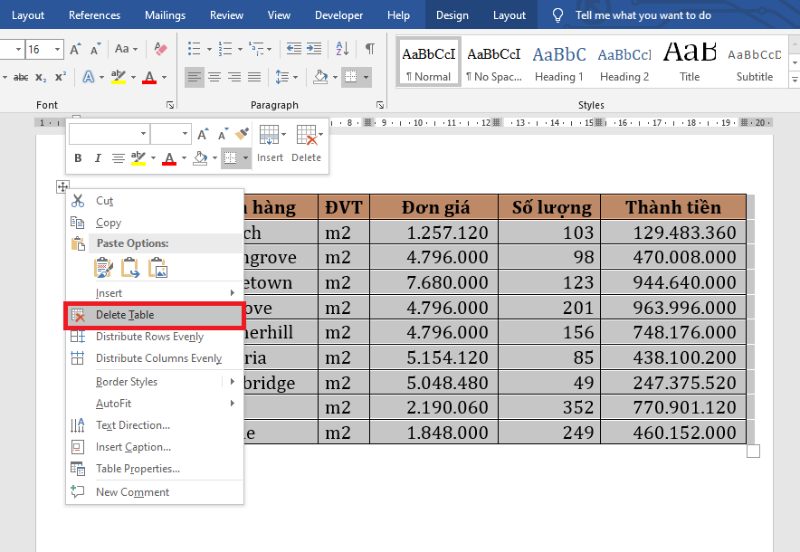The width and height of the screenshot is (800, 552).
Task: Toggle subscript formatting
Action: [x=41, y=78]
